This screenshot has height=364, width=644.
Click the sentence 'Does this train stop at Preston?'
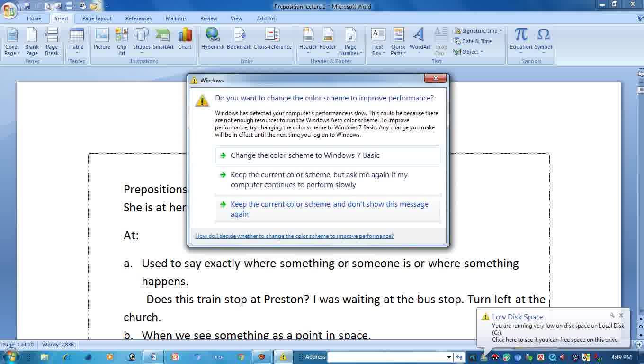point(228,300)
